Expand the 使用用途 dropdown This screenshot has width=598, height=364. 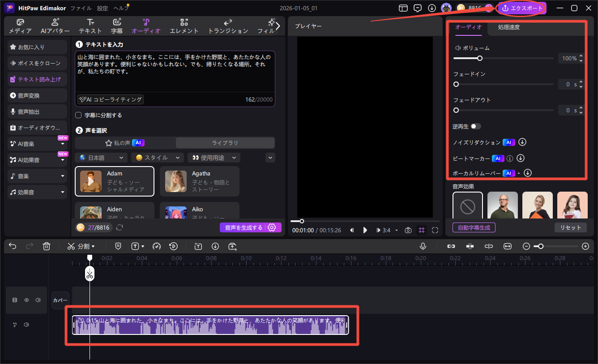[x=214, y=157]
